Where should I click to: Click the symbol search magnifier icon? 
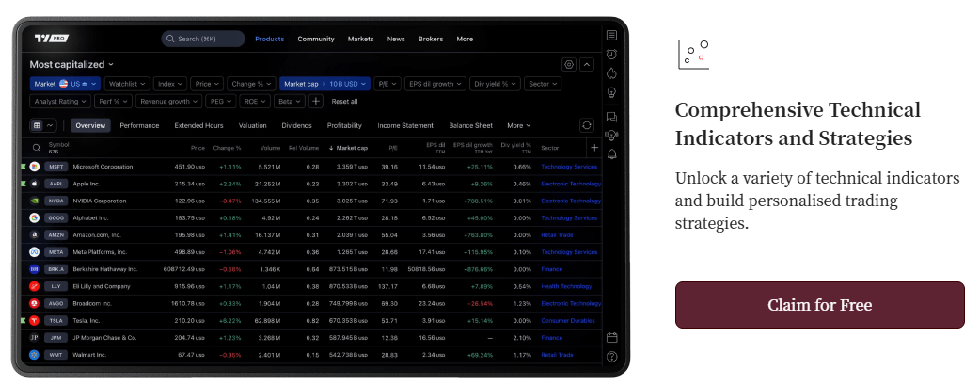click(x=37, y=148)
